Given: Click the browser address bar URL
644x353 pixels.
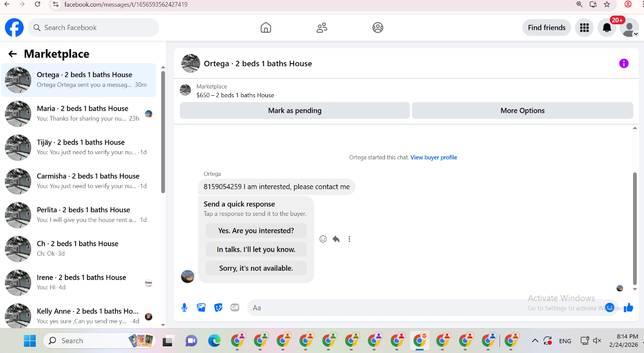Looking at the screenshot, I should 126,5.
